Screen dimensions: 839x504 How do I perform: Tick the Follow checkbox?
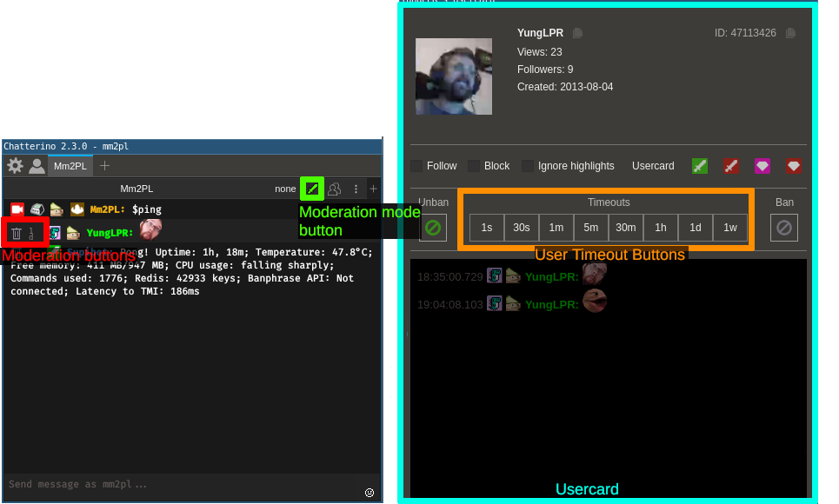tap(416, 166)
